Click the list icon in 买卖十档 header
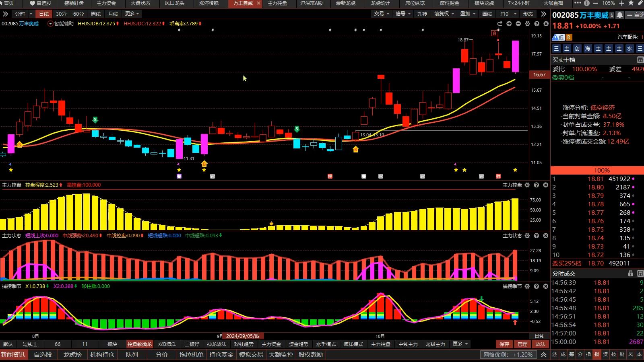644x362 pixels. click(640, 60)
